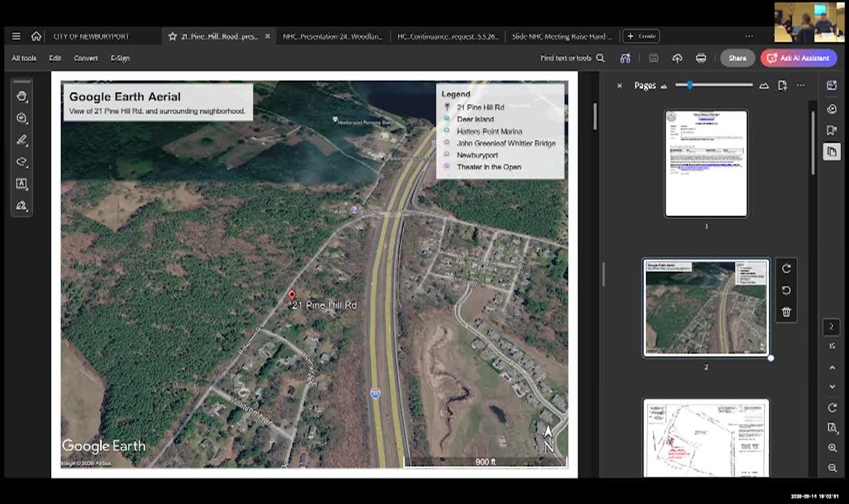Open the comments panel icon

pos(832,109)
